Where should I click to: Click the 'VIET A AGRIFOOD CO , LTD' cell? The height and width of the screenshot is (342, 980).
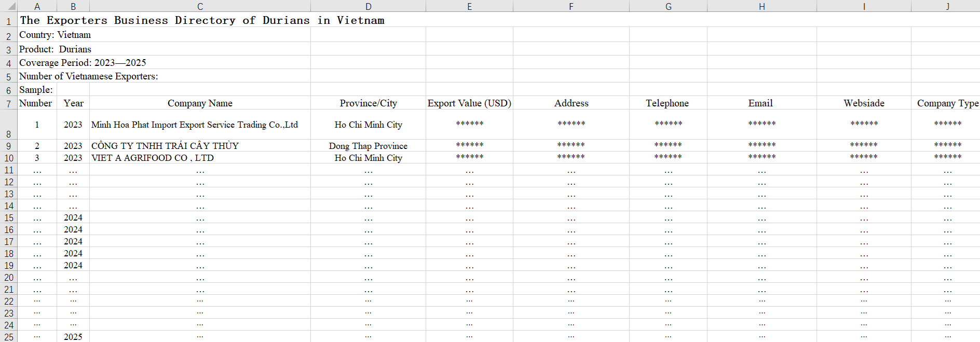tap(153, 158)
